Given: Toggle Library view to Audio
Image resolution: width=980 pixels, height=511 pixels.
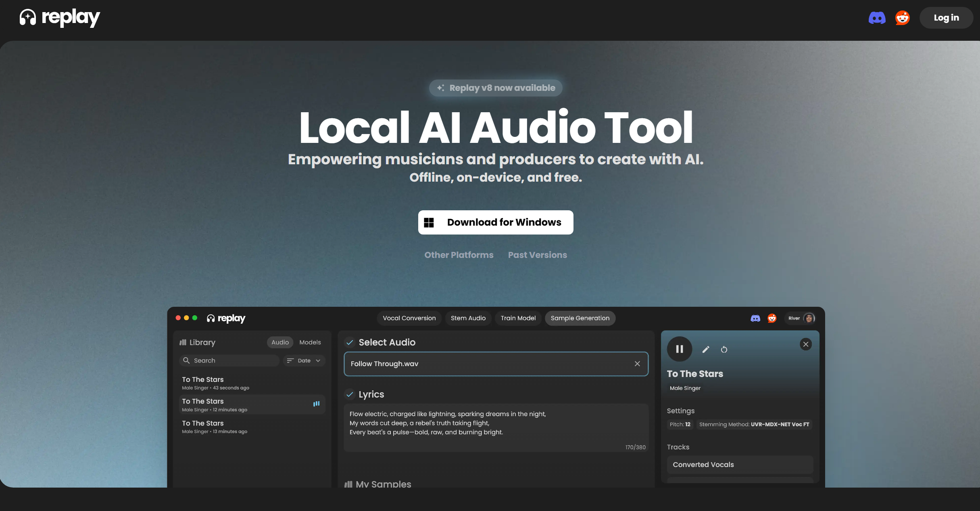Looking at the screenshot, I should tap(280, 342).
